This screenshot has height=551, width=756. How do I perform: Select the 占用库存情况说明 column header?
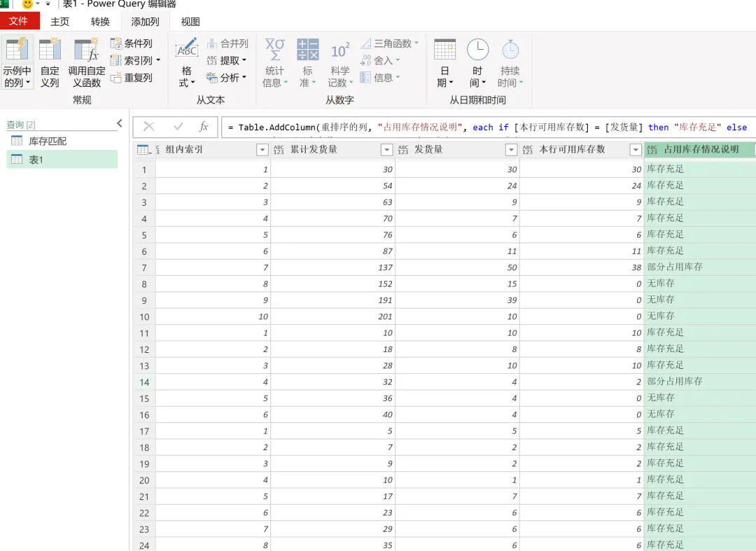700,150
